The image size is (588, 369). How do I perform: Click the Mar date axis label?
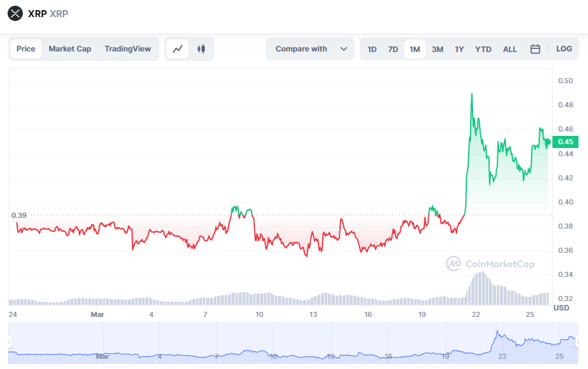point(97,314)
